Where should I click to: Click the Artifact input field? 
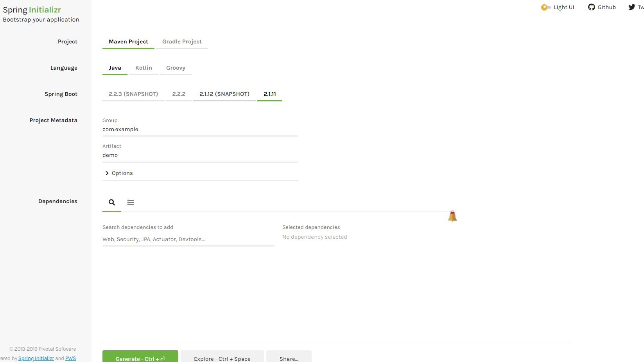[x=200, y=155]
